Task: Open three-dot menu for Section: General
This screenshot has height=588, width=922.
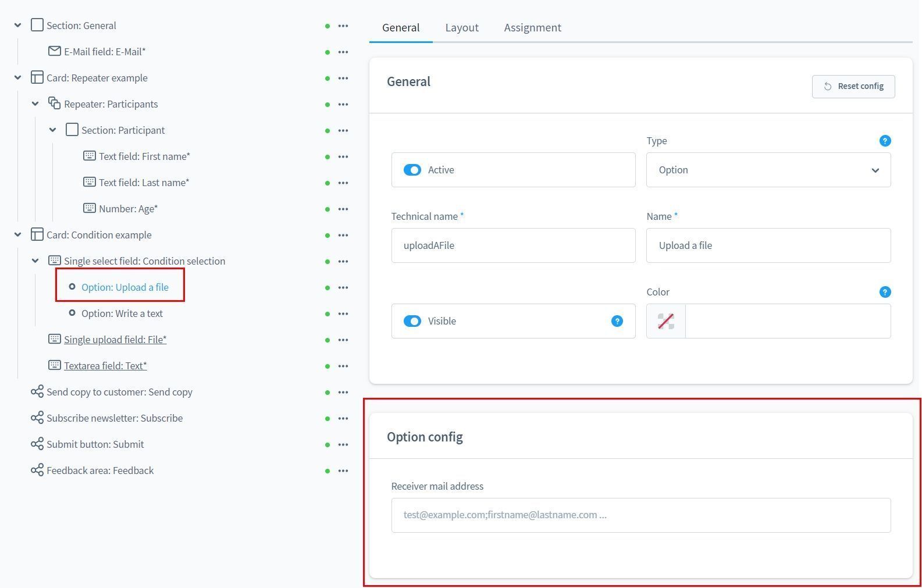Action: coord(343,26)
